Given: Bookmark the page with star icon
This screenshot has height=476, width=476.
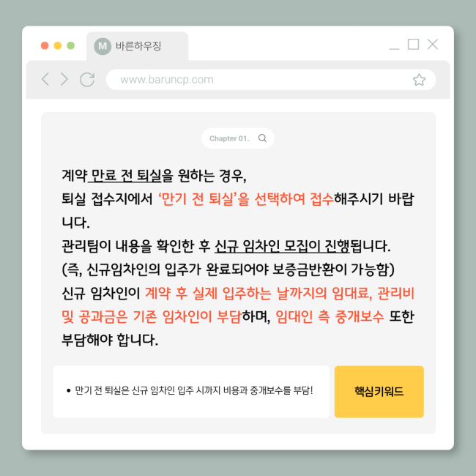Looking at the screenshot, I should pyautogui.click(x=419, y=80).
